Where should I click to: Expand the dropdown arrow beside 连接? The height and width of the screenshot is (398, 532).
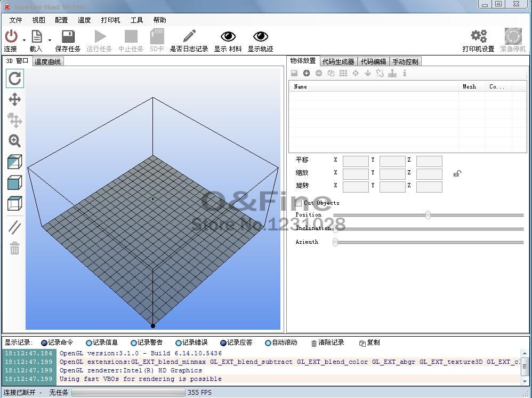click(24, 40)
